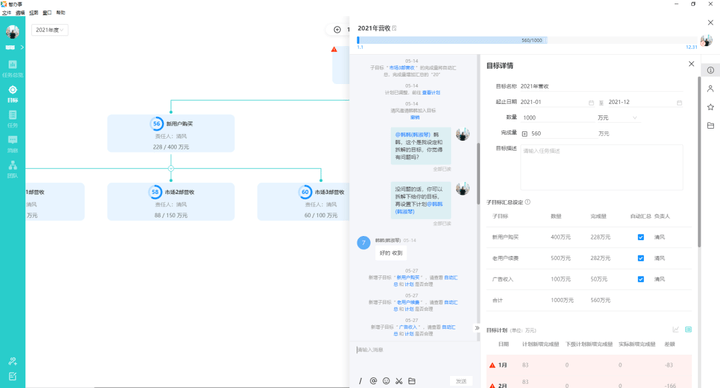Click the owner avatar at progress bar end
Screen dimensions: 720x388
(x=706, y=40)
